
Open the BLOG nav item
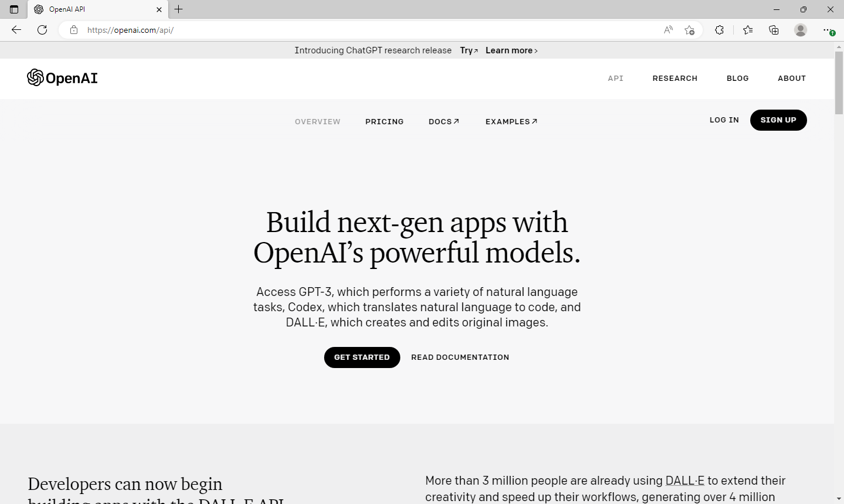coord(738,78)
